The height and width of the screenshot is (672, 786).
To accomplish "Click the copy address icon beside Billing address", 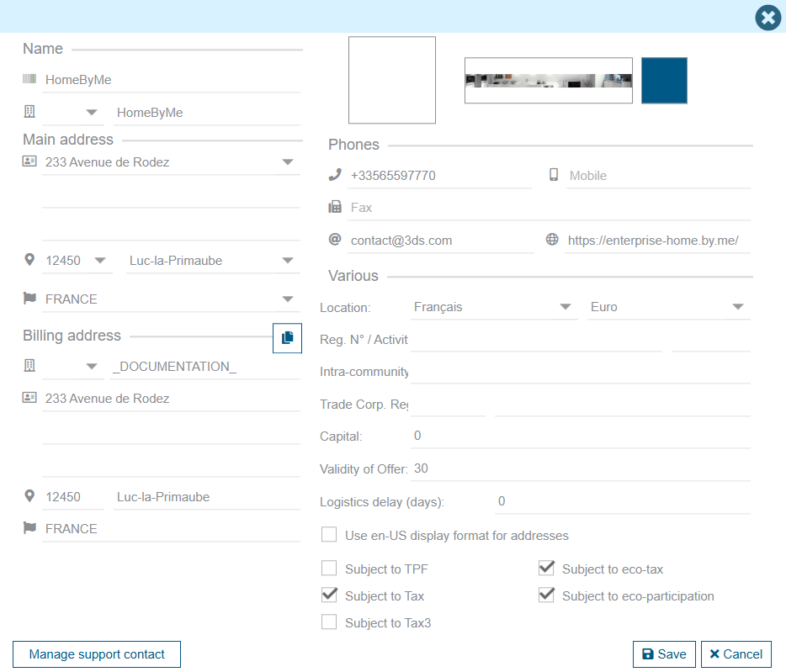I will point(287,337).
